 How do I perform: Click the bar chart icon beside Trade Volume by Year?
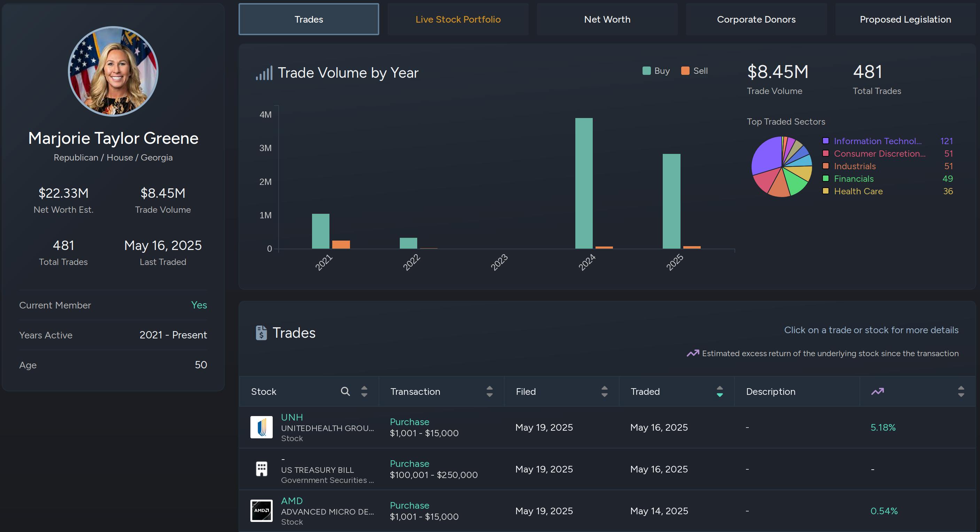tap(264, 73)
